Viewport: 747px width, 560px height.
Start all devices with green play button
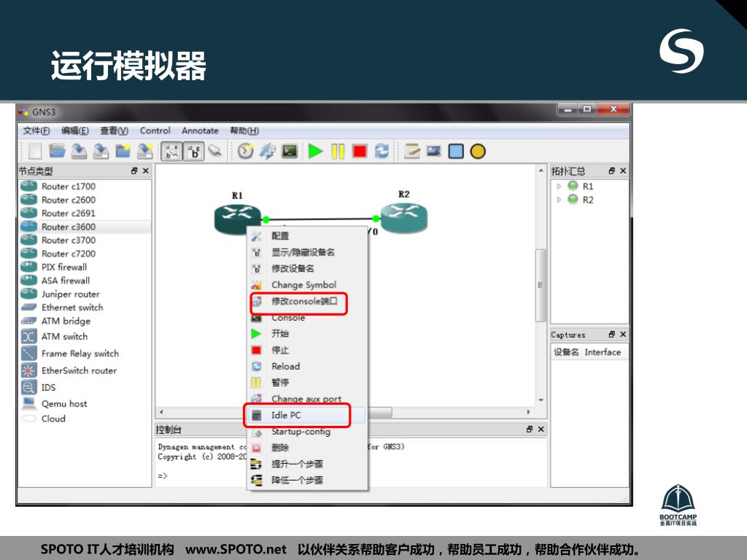click(315, 152)
